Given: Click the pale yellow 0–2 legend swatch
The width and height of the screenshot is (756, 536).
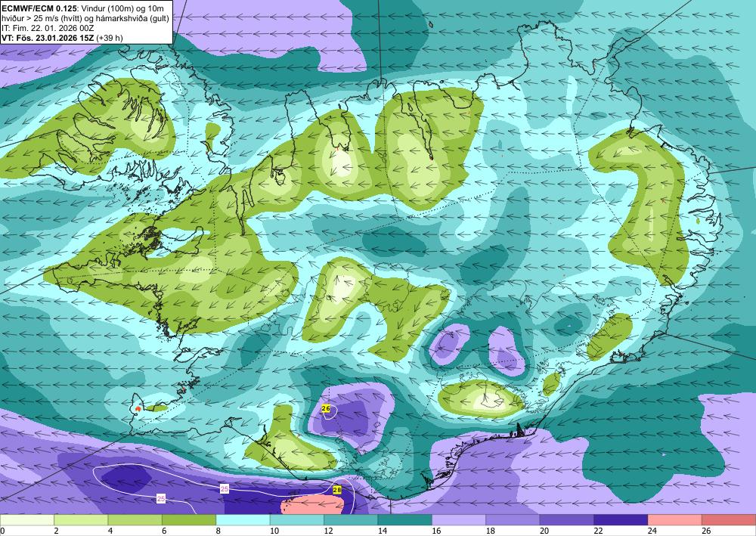Looking at the screenshot, I should click(x=27, y=520).
